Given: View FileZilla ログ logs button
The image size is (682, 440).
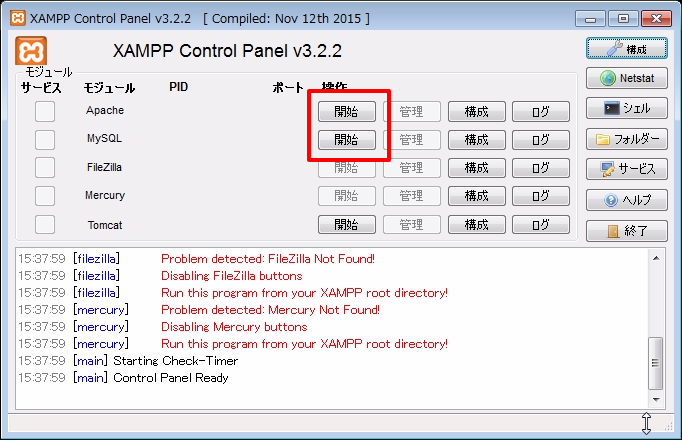Looking at the screenshot, I should [541, 168].
